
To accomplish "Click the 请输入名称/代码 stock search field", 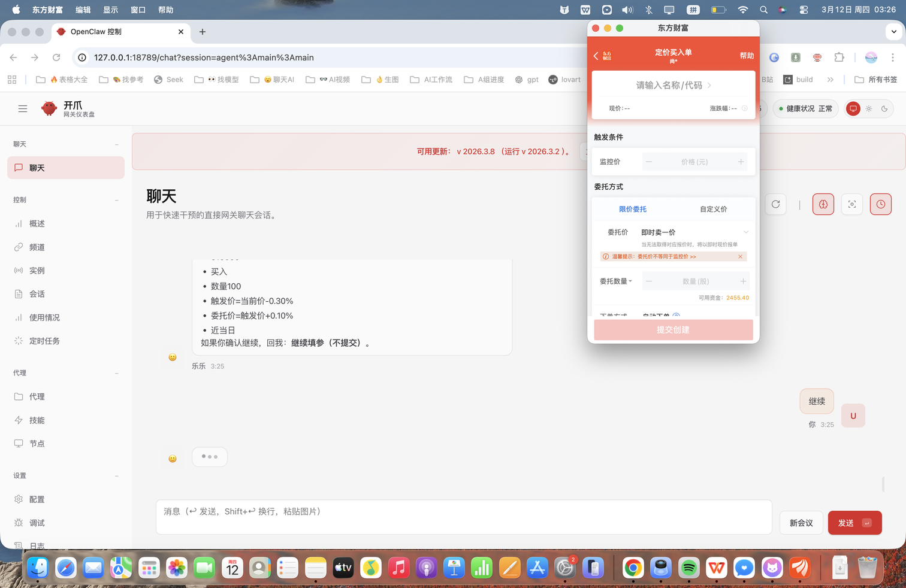I will click(673, 86).
